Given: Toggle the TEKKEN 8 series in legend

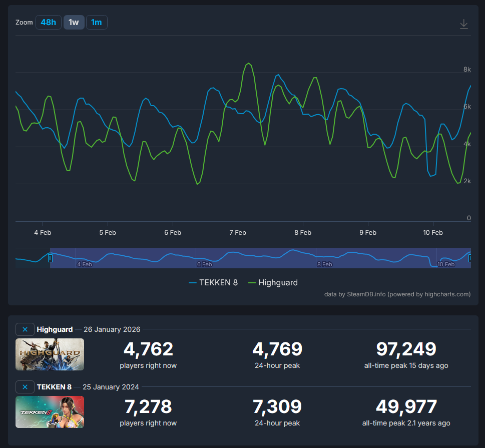Looking at the screenshot, I should click(213, 282).
